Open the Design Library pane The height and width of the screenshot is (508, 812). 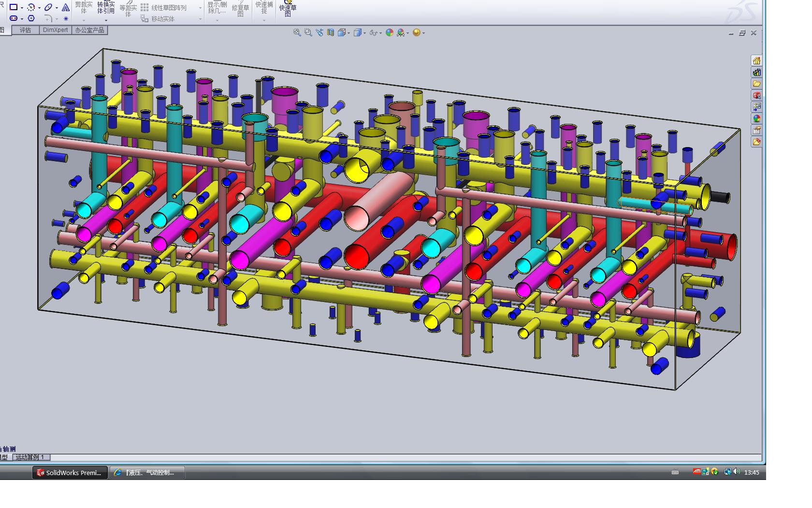click(x=756, y=72)
